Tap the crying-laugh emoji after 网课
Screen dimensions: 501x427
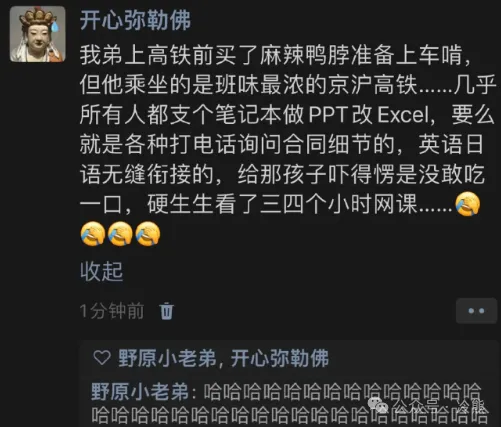(468, 204)
